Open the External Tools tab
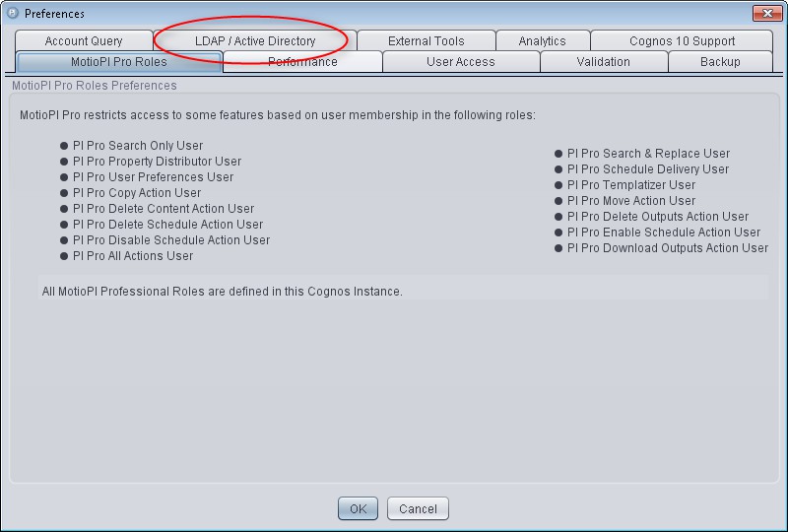The height and width of the screenshot is (532, 788). point(427,40)
